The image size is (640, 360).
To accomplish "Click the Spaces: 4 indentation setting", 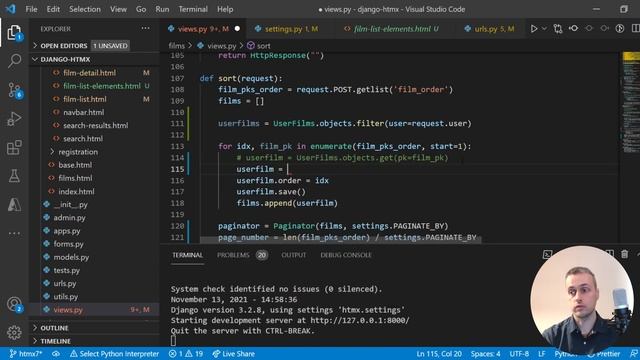I will click(x=485, y=354).
